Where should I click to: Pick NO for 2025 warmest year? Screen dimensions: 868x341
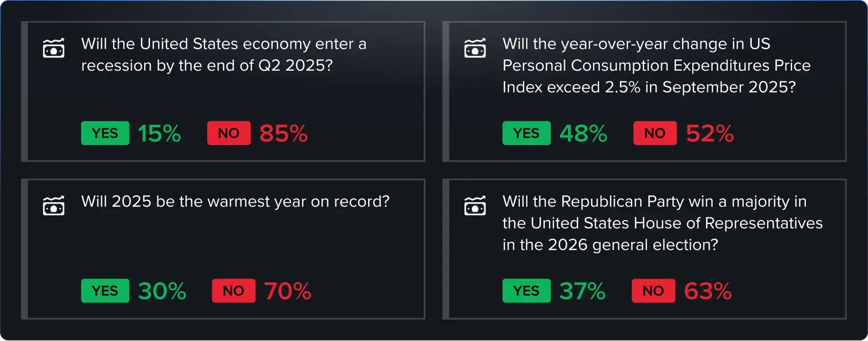(234, 291)
